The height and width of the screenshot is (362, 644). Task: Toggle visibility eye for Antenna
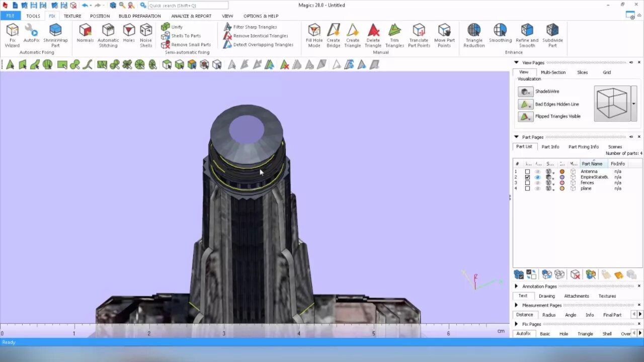(537, 171)
